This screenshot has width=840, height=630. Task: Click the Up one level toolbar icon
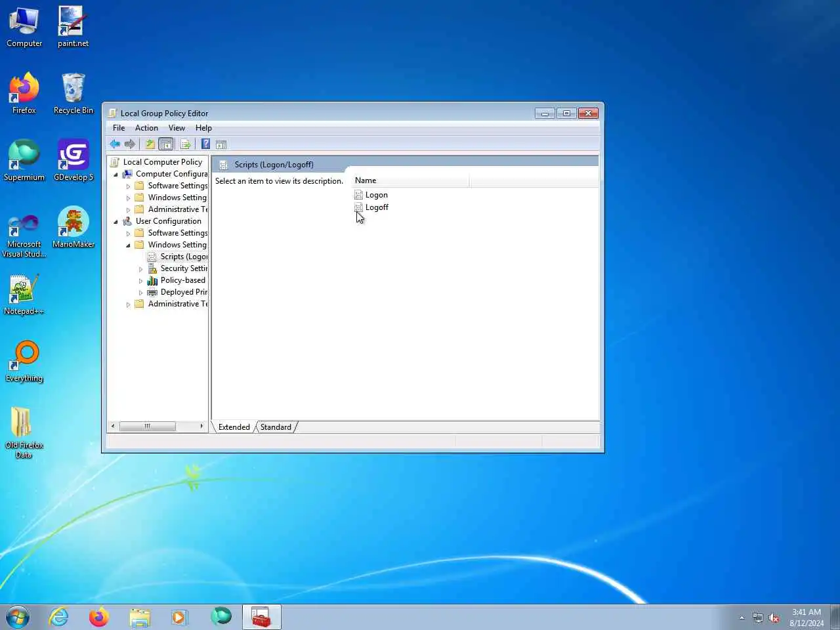(150, 144)
